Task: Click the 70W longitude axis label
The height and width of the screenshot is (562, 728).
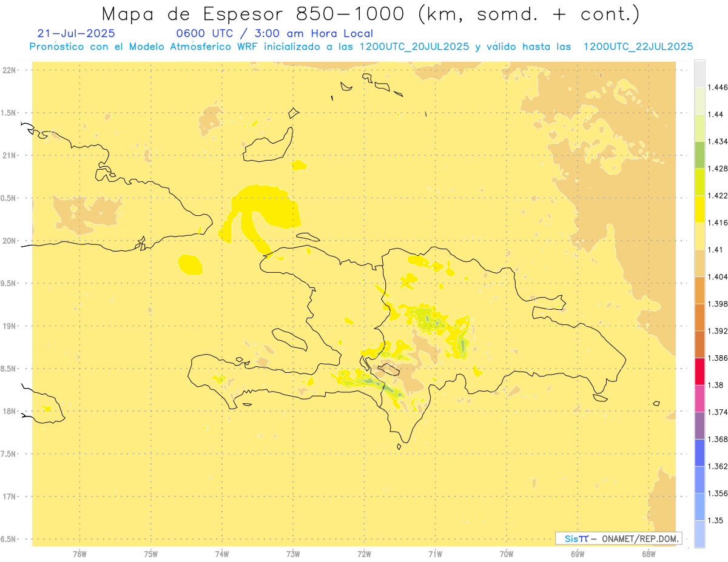Action: click(507, 554)
